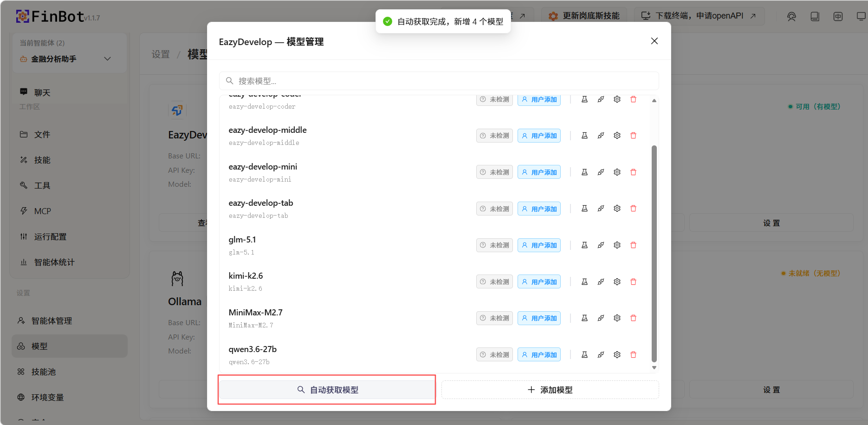
Task: Open the 工具 sidebar item
Action: [70, 185]
